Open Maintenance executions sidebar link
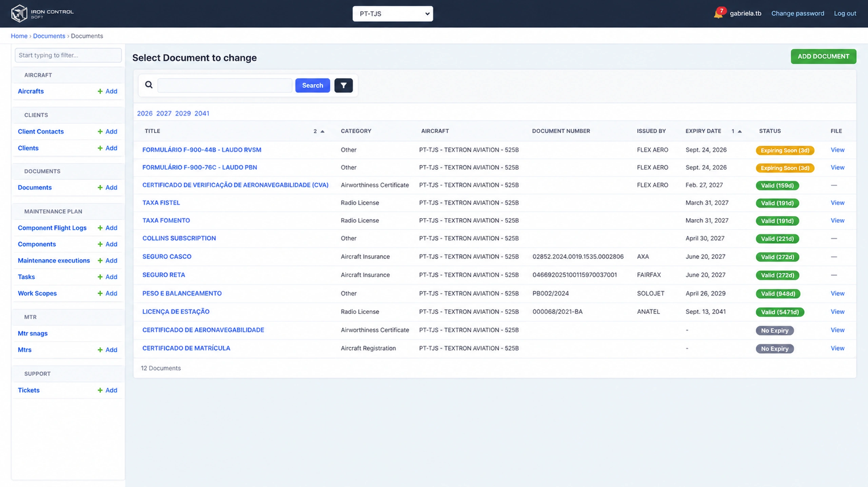The height and width of the screenshot is (487, 868). click(x=54, y=260)
